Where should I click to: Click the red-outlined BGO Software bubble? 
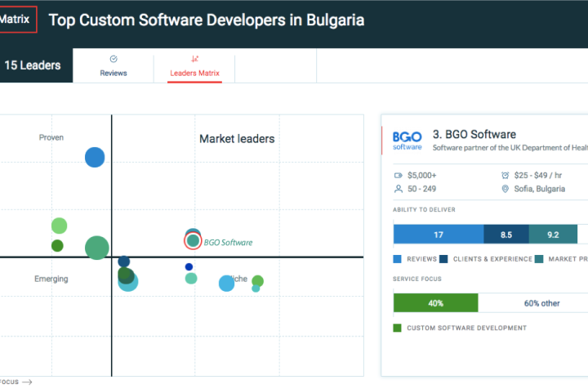coord(193,240)
